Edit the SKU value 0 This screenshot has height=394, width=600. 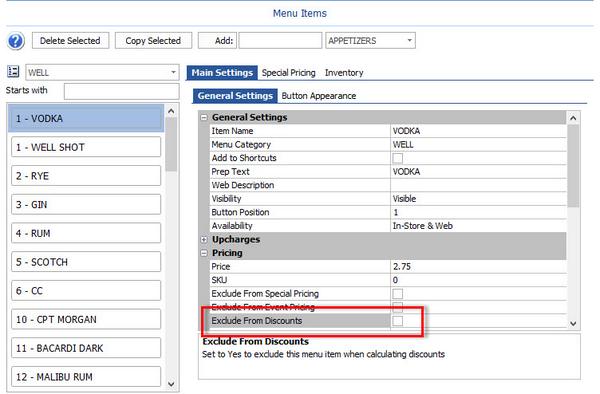pos(478,280)
